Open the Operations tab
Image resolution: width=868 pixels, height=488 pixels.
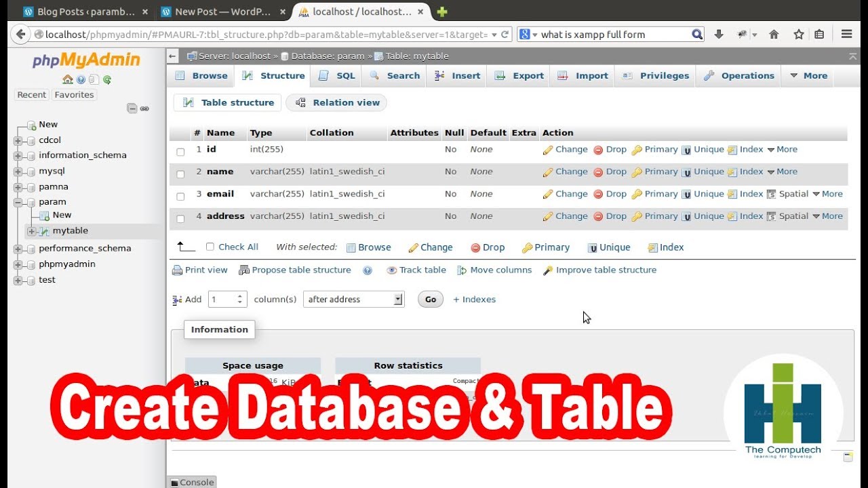[x=738, y=76]
